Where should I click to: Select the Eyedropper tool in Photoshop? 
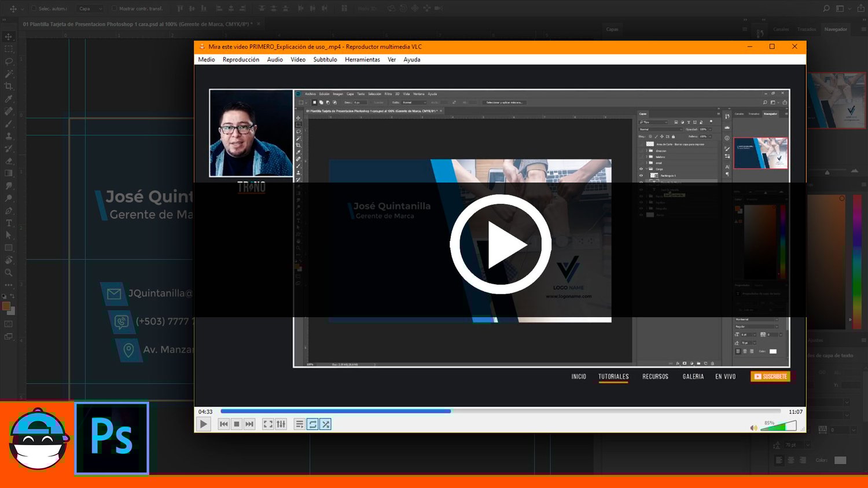point(9,99)
